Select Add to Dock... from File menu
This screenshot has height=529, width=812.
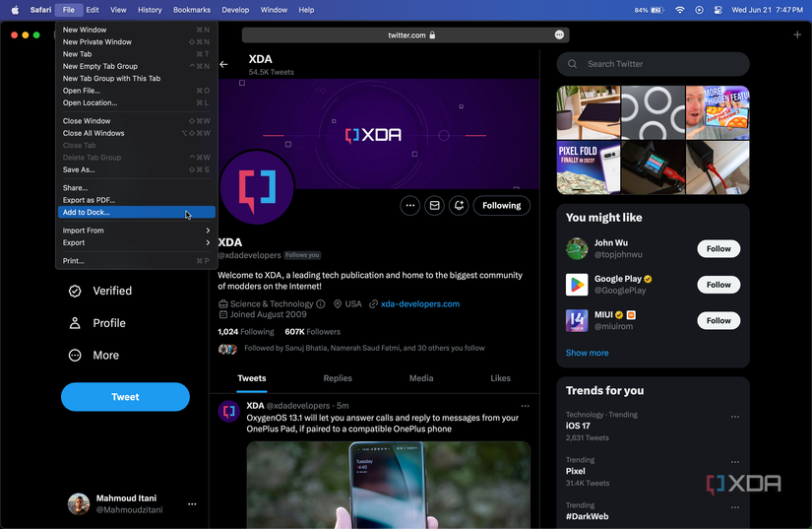136,213
